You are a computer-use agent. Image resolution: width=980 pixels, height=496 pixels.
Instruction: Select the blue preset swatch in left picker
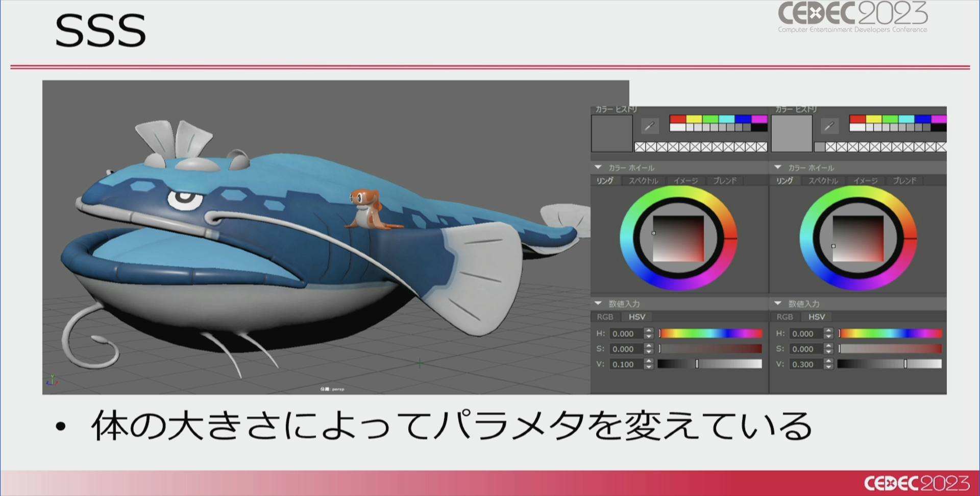[x=743, y=119]
